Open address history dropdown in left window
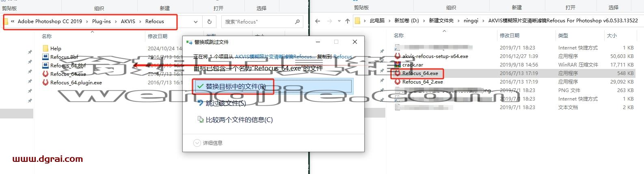 [x=196, y=21]
